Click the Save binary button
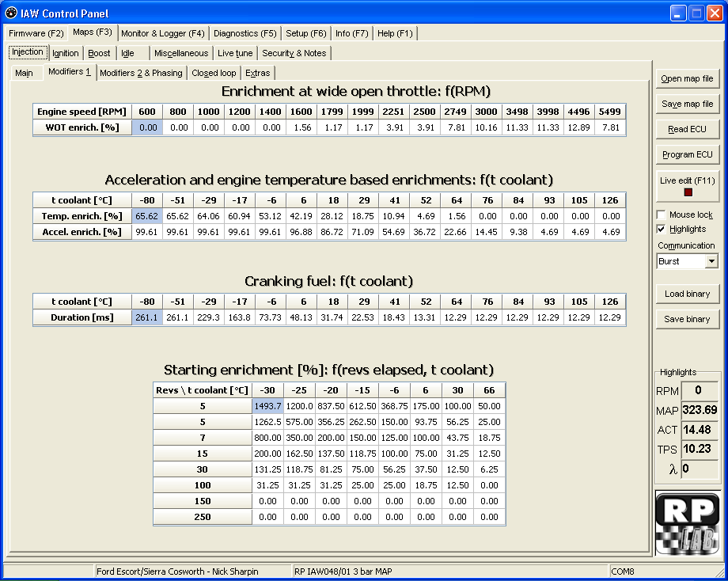 (x=687, y=319)
